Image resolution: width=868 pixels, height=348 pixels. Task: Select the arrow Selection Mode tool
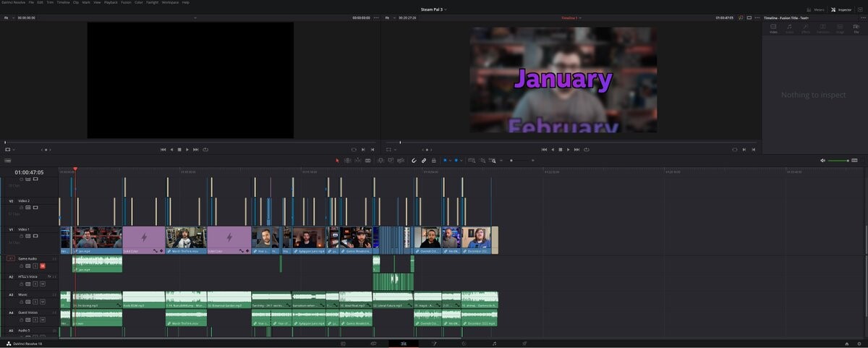click(337, 160)
